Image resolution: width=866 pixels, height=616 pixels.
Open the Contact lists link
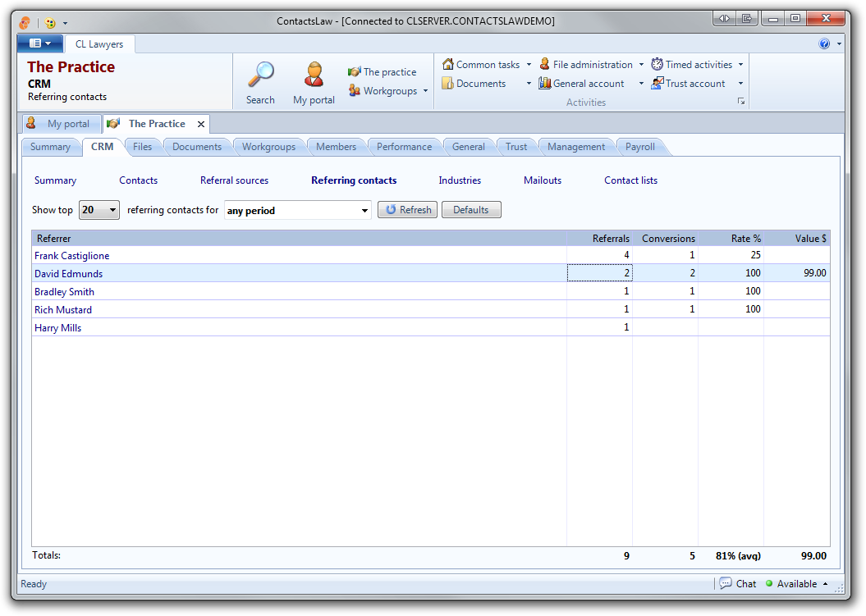pyautogui.click(x=630, y=180)
